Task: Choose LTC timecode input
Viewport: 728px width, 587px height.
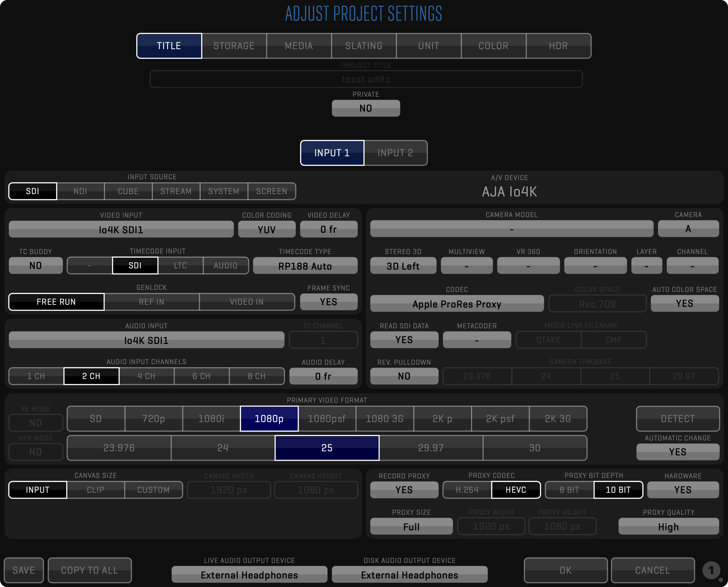Action: pos(180,266)
